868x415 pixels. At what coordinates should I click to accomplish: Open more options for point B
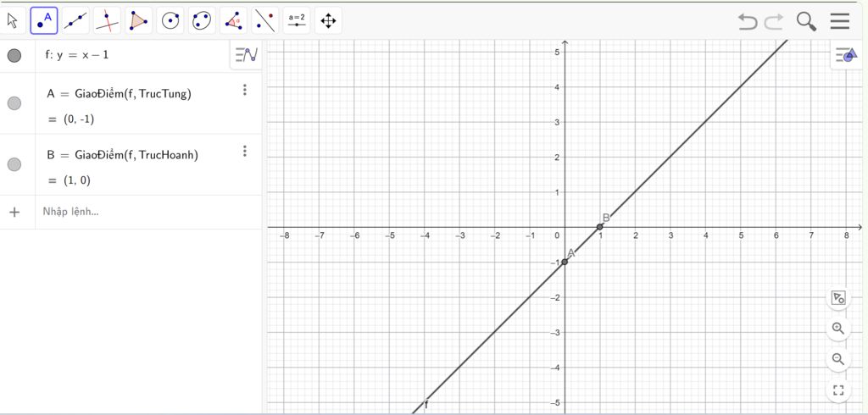[x=245, y=151]
